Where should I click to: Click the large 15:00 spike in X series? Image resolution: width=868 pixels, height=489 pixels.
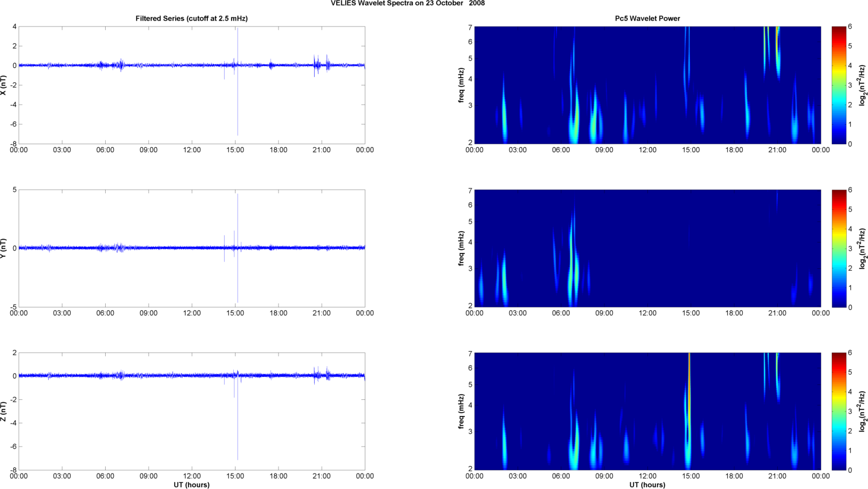[x=238, y=82]
